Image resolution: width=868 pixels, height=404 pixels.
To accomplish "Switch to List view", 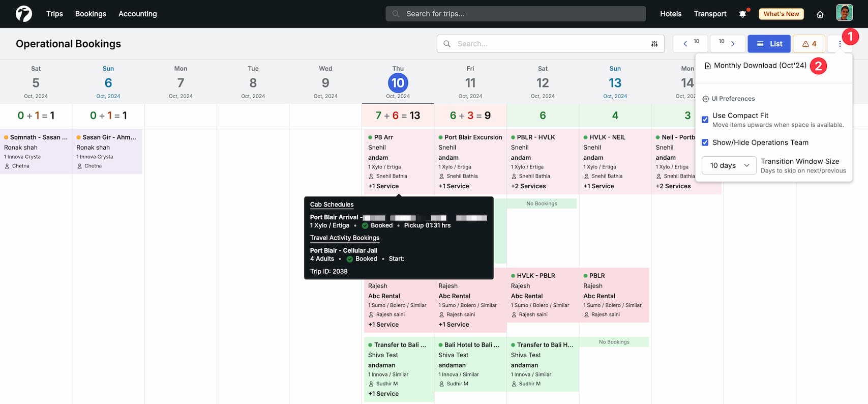I will tap(769, 44).
